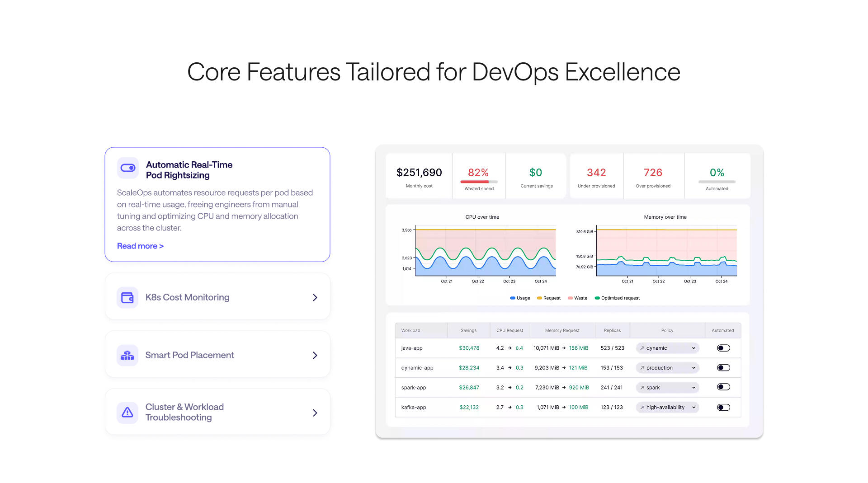Click the Smart Pod Placement blocks icon

tap(127, 356)
